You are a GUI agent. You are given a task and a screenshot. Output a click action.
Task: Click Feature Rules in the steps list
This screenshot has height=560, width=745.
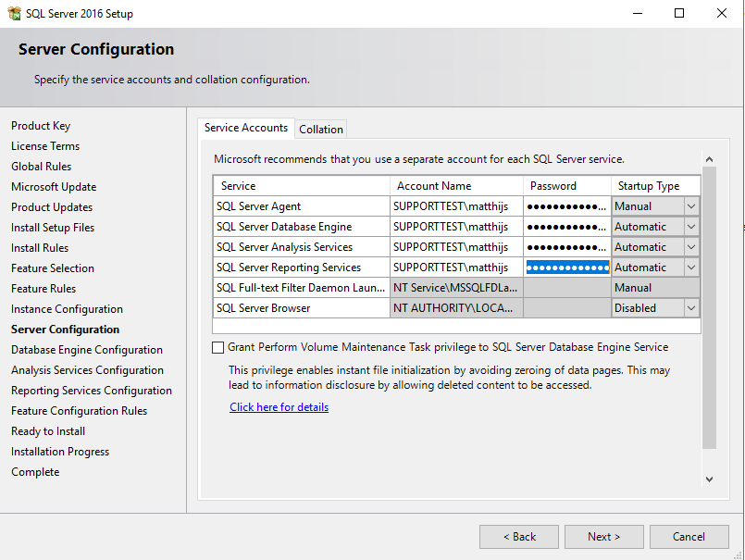coord(43,289)
